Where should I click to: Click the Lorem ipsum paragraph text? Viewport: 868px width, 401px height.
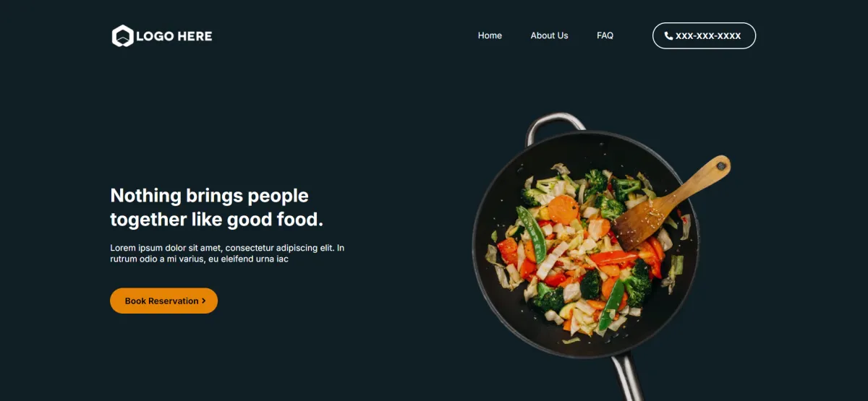pos(227,253)
